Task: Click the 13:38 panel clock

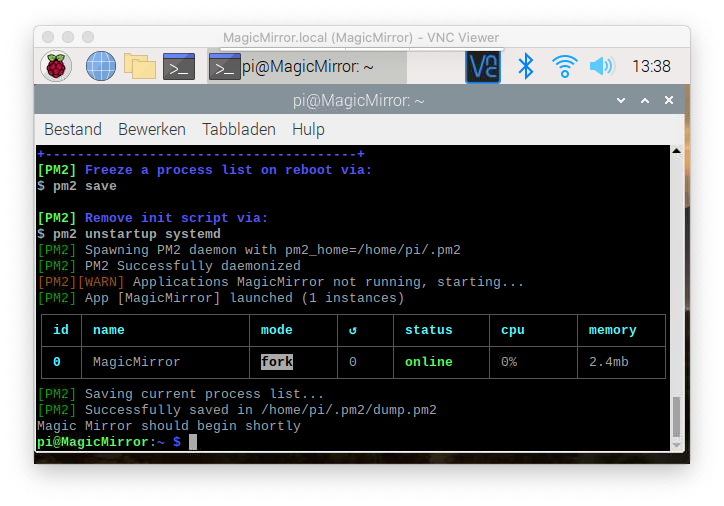Action: click(x=651, y=66)
